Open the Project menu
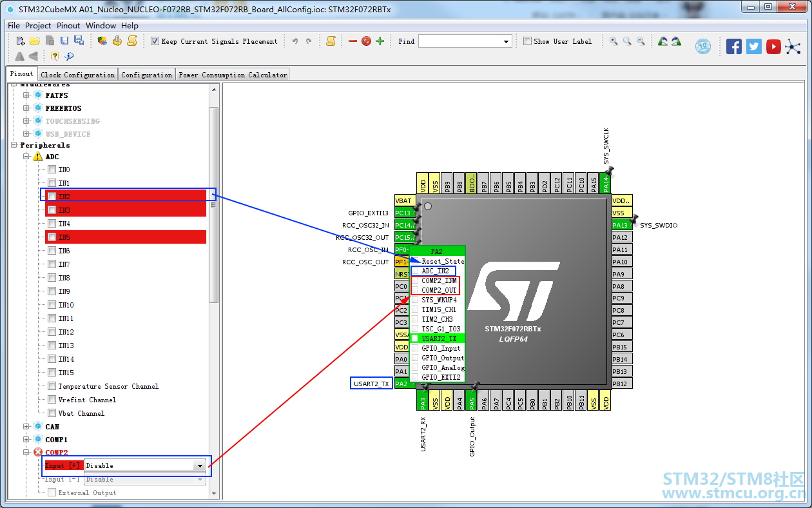Viewport: 812px width, 508px height. (38, 26)
